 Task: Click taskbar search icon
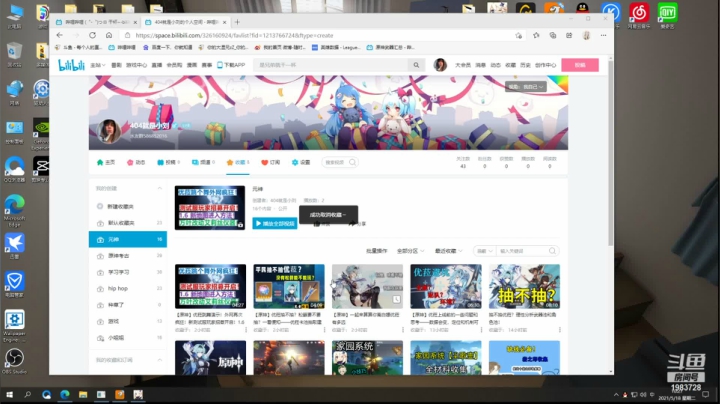tap(28, 395)
